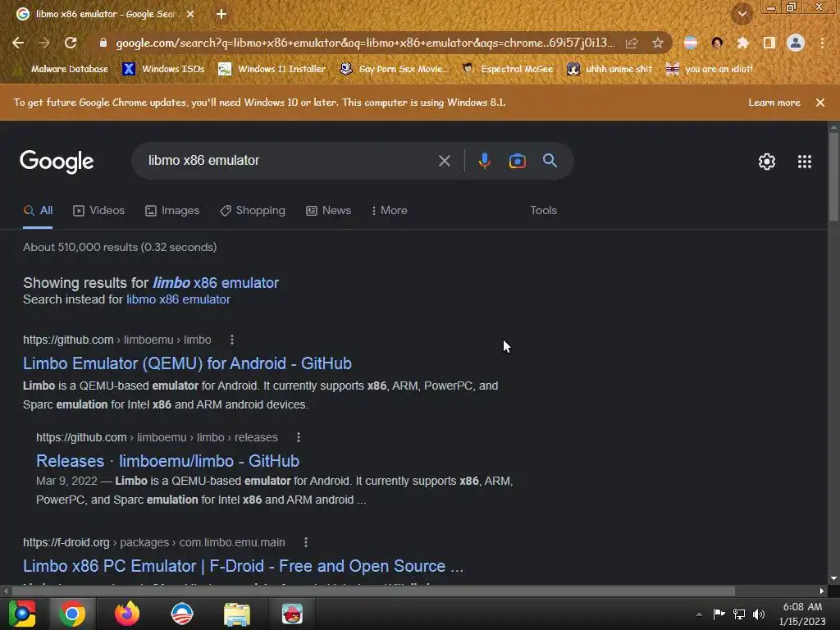Open the Windows ISOs bookmark
Screen dimensions: 840x630
163,69
